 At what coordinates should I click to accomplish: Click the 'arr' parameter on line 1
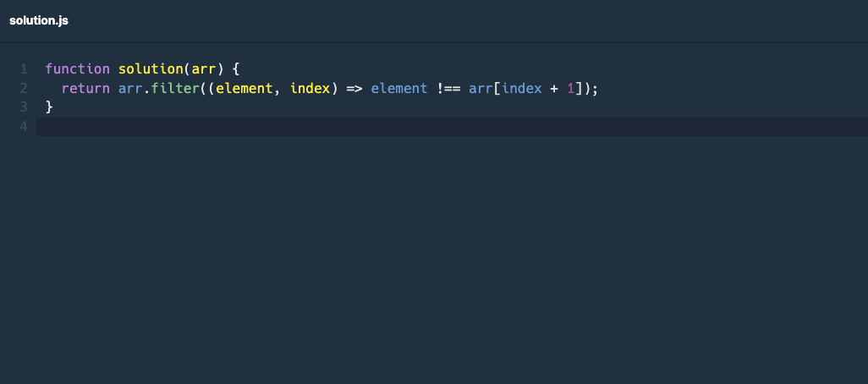(x=203, y=69)
